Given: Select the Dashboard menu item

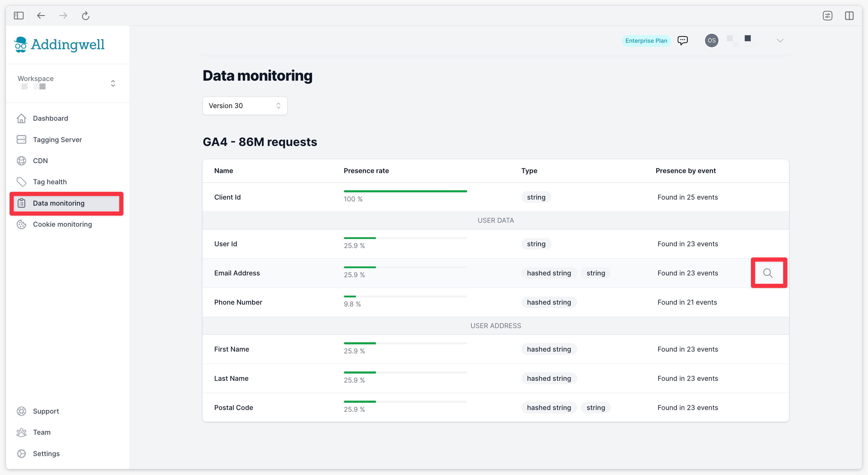Looking at the screenshot, I should click(x=50, y=118).
